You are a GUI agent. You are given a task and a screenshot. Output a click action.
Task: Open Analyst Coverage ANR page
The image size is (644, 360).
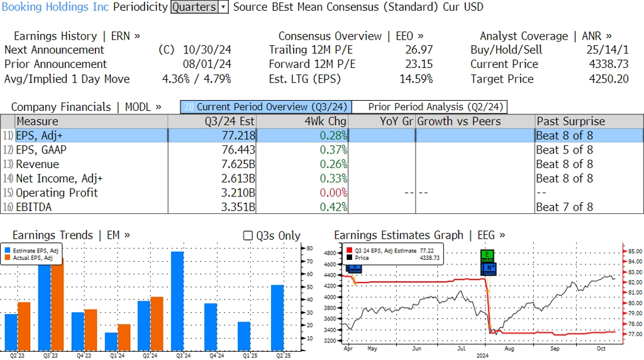[x=546, y=36]
